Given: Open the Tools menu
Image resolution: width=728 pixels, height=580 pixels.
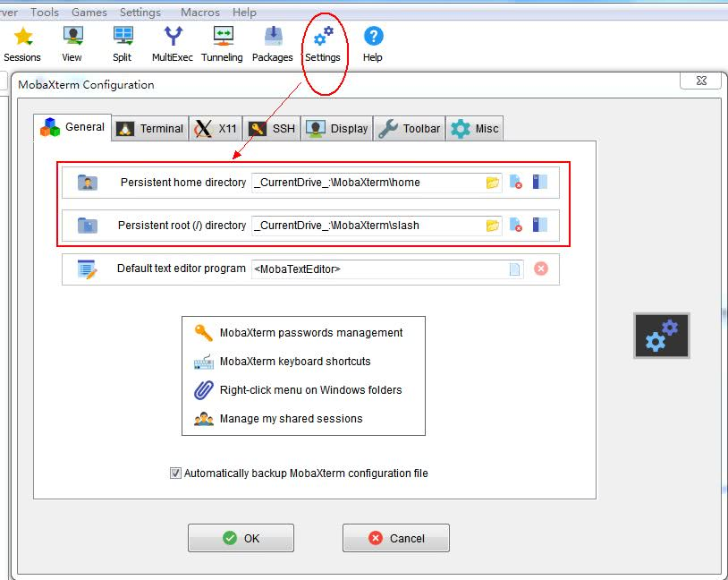Looking at the screenshot, I should (45, 13).
